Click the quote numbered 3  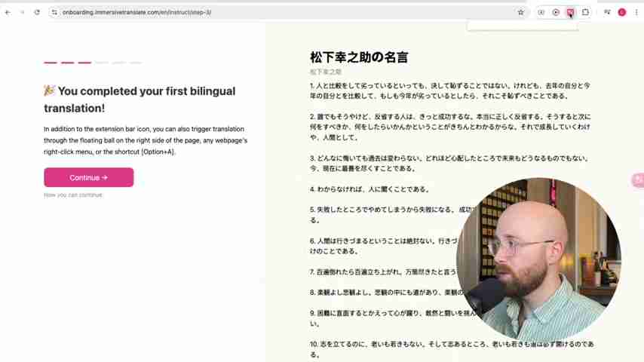click(x=450, y=163)
